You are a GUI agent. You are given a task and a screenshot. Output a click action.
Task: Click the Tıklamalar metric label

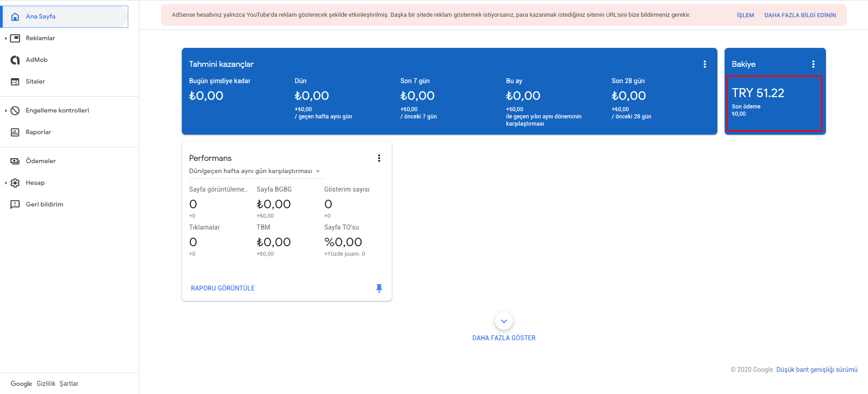[x=204, y=227]
